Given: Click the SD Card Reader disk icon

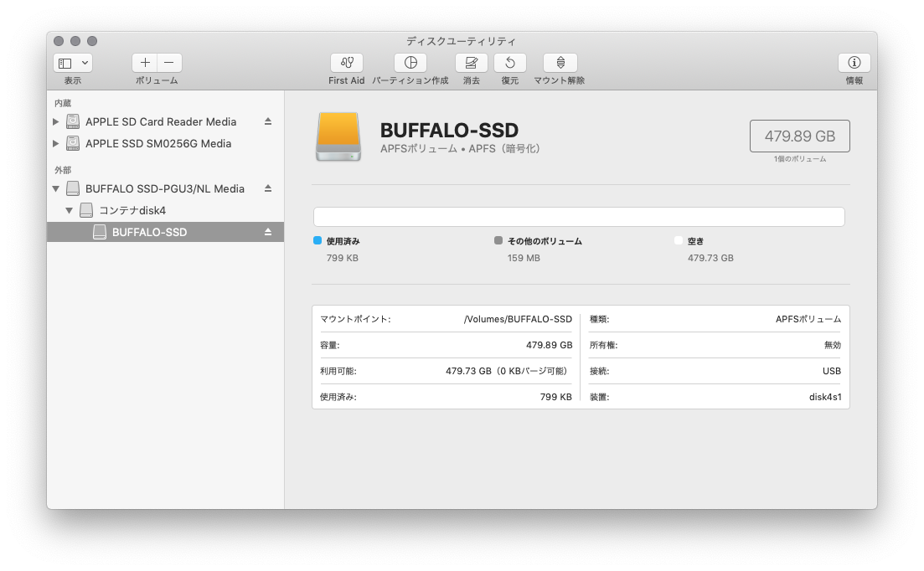Looking at the screenshot, I should pos(73,122).
